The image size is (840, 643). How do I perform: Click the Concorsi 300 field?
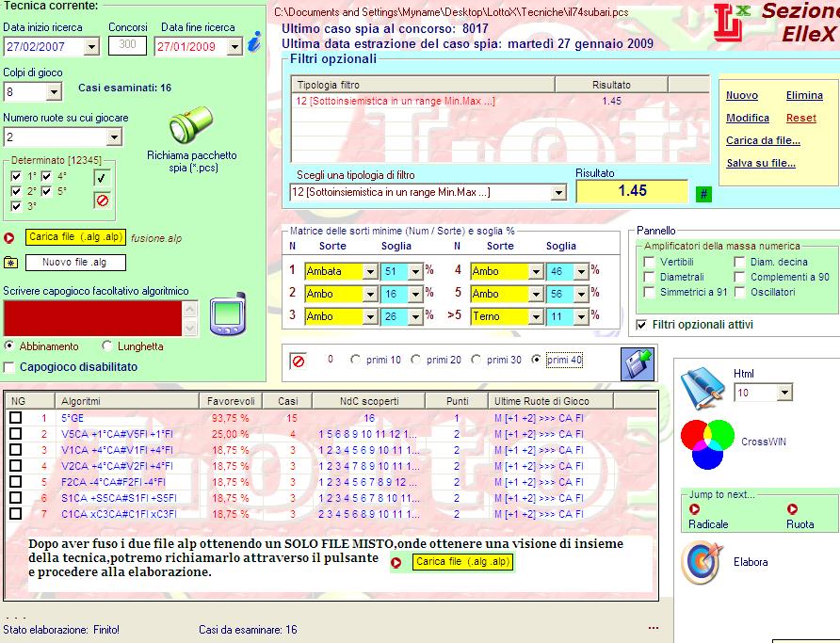pos(127,45)
